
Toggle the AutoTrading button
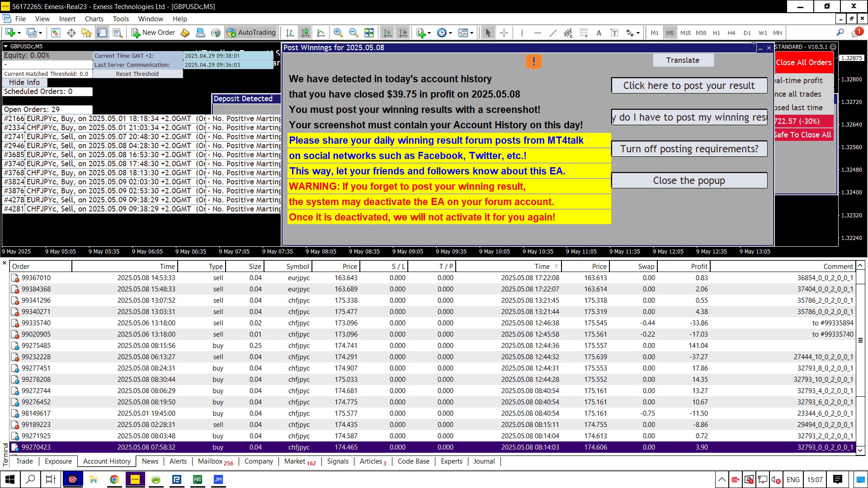(251, 33)
